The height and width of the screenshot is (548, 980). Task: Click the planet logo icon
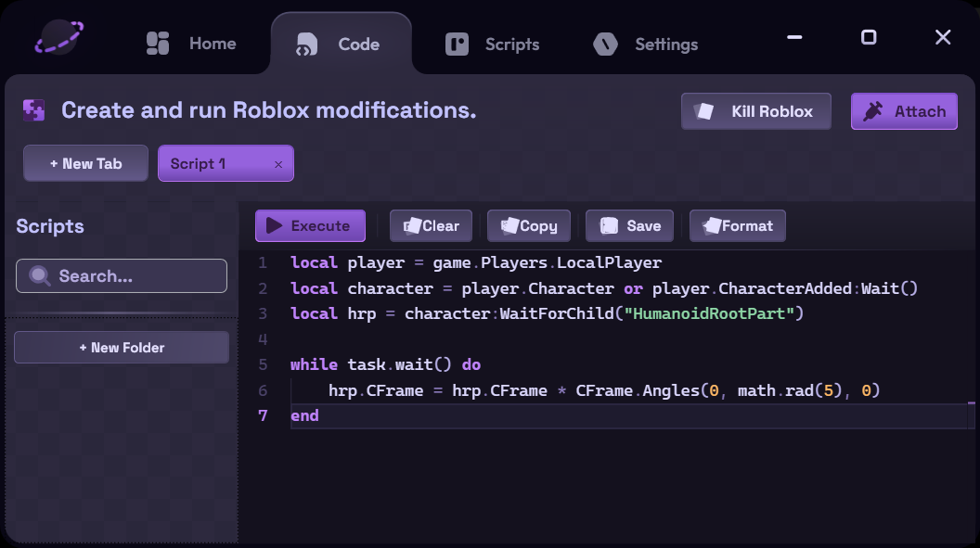pyautogui.click(x=58, y=37)
